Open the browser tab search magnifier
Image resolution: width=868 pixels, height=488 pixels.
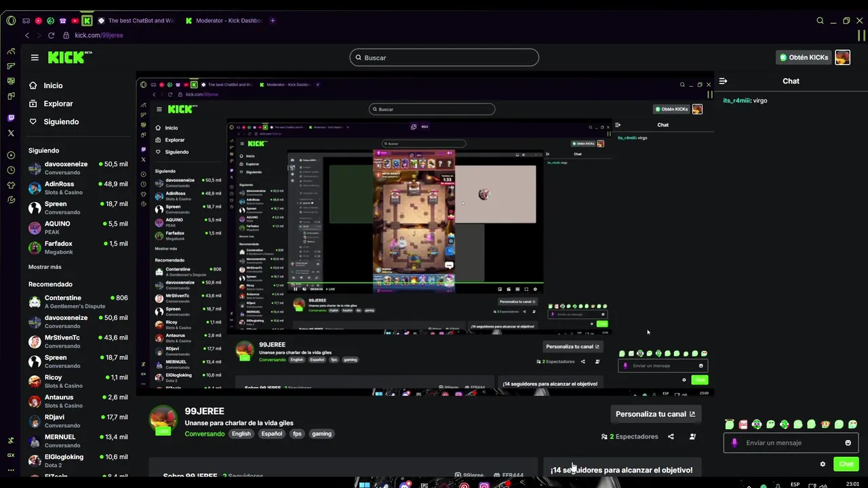(x=820, y=20)
